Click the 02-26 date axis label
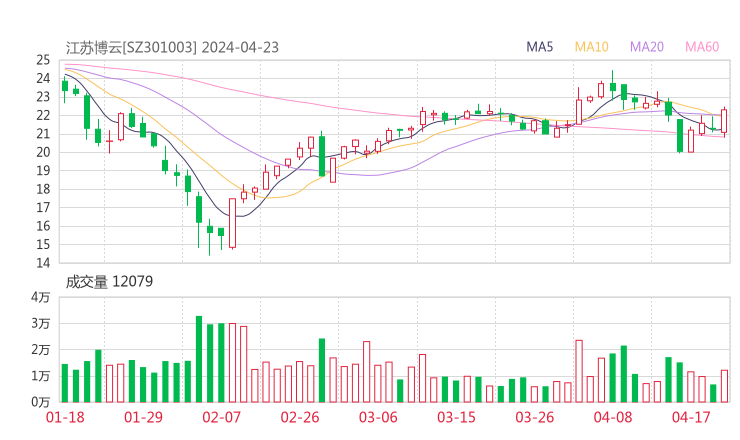The width and height of the screenshot is (740, 440). click(x=300, y=417)
